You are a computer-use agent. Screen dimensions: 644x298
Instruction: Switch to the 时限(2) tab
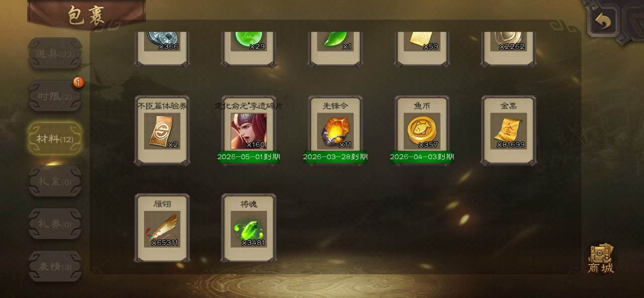55,96
